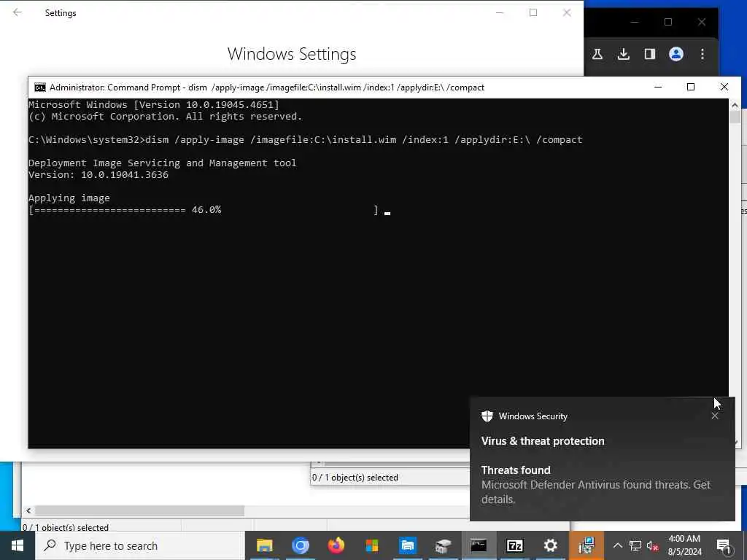The image size is (747, 560).
Task: Close the dark browser window
Action: [702, 22]
